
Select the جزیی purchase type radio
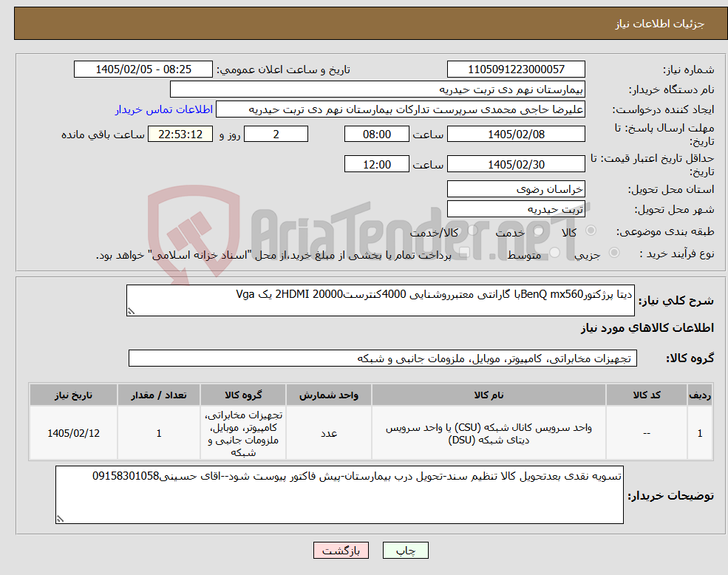point(613,252)
